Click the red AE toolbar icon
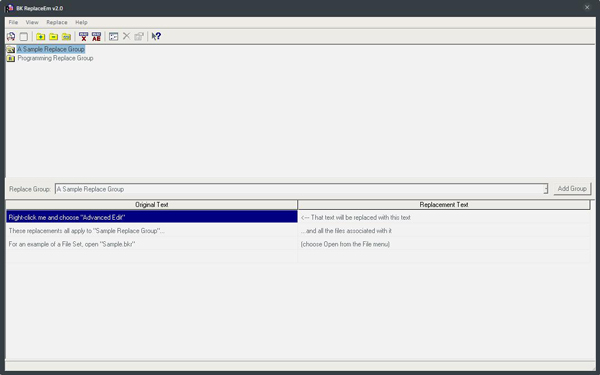 coord(96,36)
